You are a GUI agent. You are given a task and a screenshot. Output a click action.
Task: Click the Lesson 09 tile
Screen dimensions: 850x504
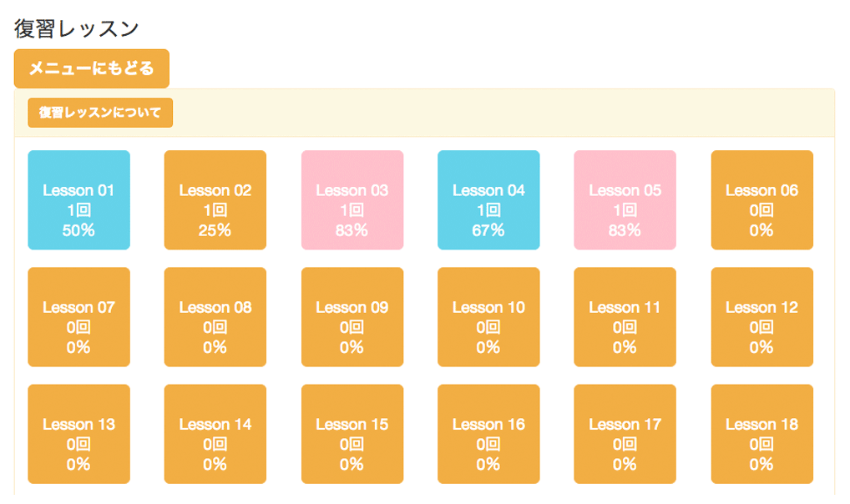(352, 317)
